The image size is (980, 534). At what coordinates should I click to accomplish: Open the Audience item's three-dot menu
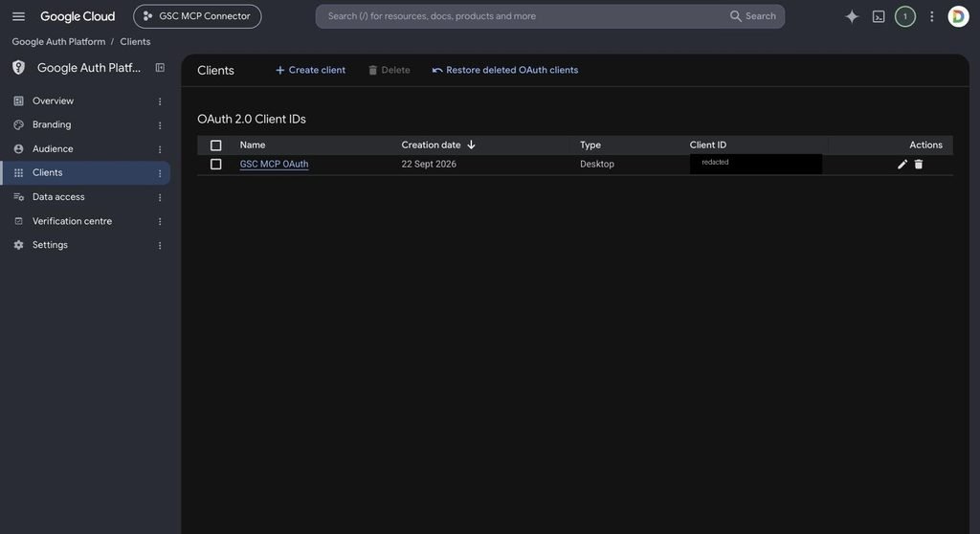[x=160, y=149]
